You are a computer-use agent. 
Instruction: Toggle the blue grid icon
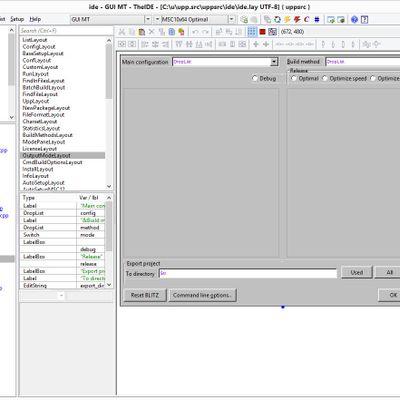252,32
